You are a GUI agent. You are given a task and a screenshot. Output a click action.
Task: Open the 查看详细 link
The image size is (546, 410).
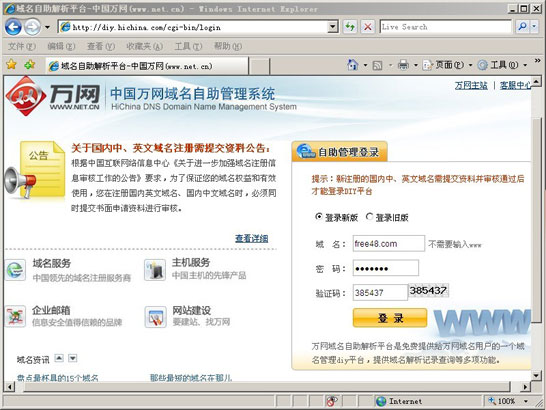[x=251, y=239]
